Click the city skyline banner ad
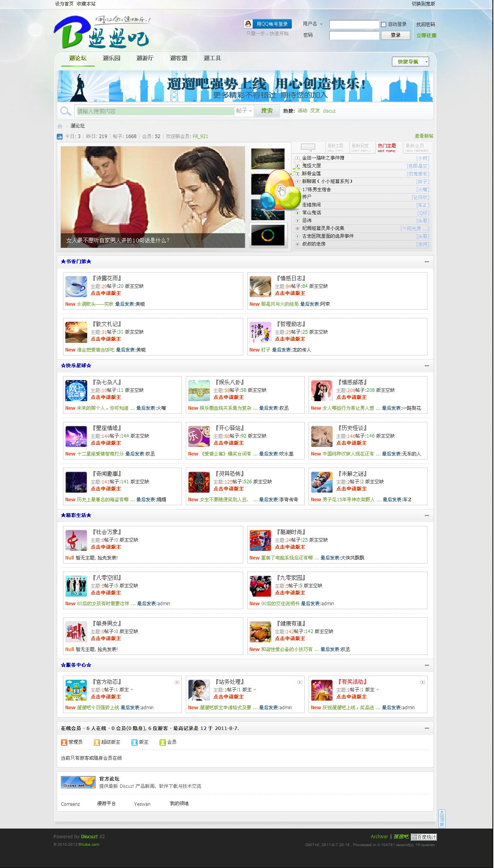Screen dimensions: 494x868 (245, 86)
